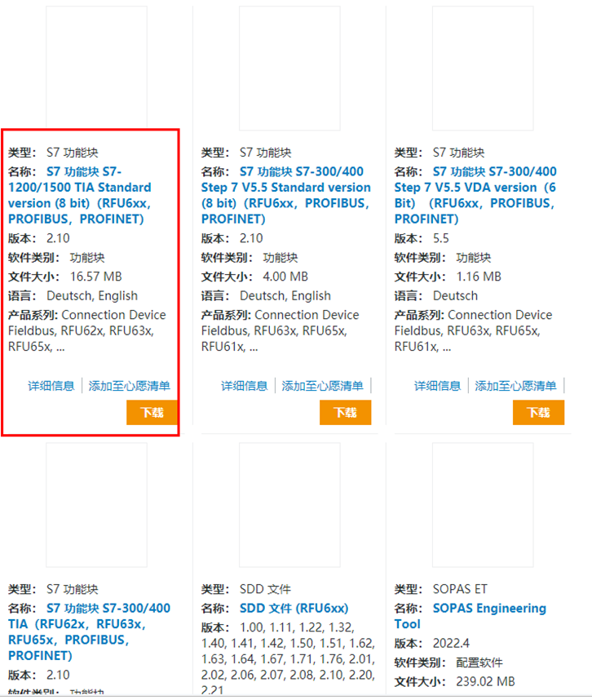Click language text Deutsch in VDA card
Image resolution: width=592 pixels, height=700 pixels.
pyautogui.click(x=455, y=296)
